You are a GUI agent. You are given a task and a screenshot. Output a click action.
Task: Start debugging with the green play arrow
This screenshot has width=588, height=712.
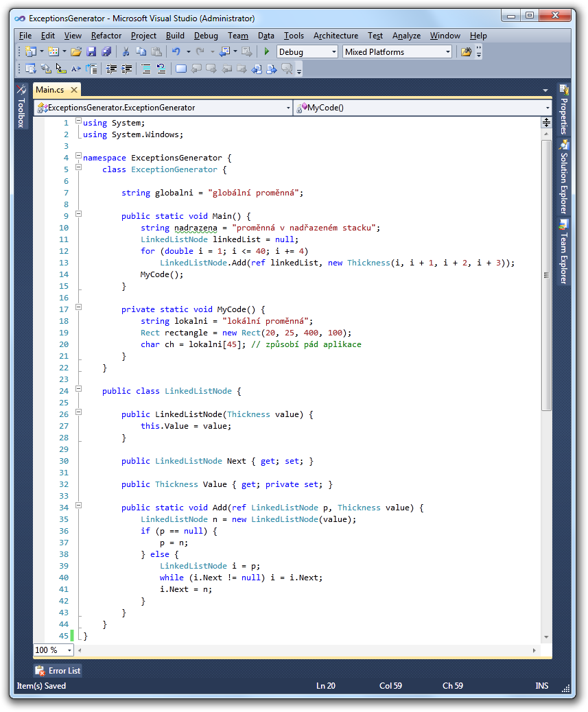pyautogui.click(x=266, y=51)
